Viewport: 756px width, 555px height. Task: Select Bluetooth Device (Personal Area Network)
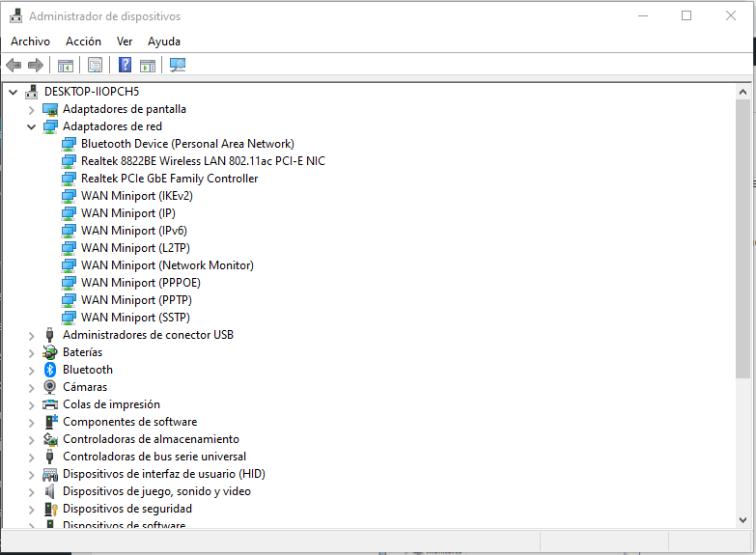coord(187,144)
